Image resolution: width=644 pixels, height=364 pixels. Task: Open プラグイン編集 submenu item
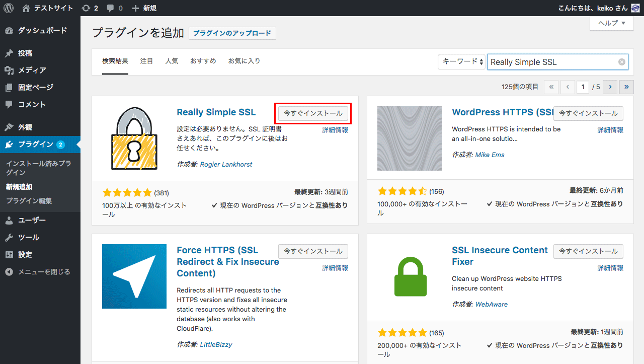(29, 201)
